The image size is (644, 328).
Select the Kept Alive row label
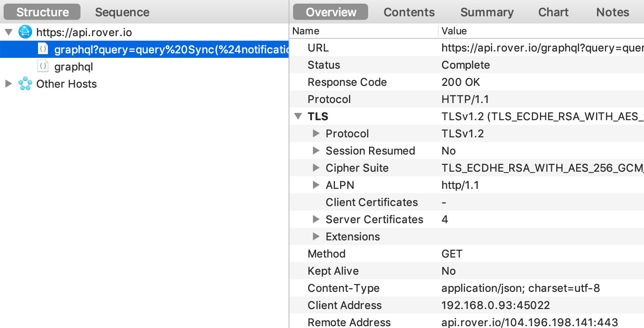[333, 271]
